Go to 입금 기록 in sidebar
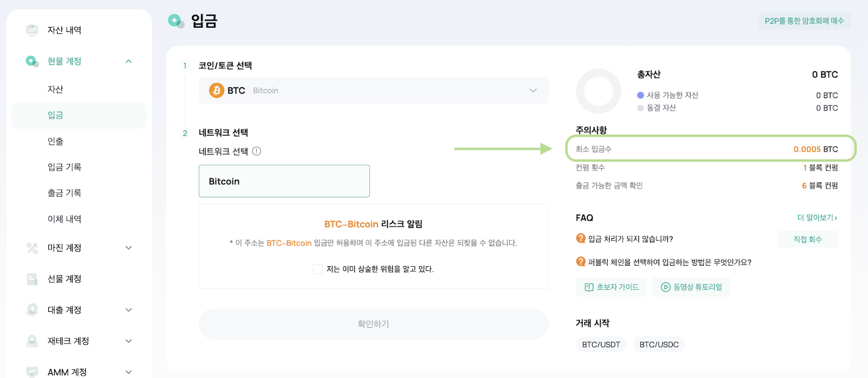Screen dimensions: 868x378 pos(65,167)
